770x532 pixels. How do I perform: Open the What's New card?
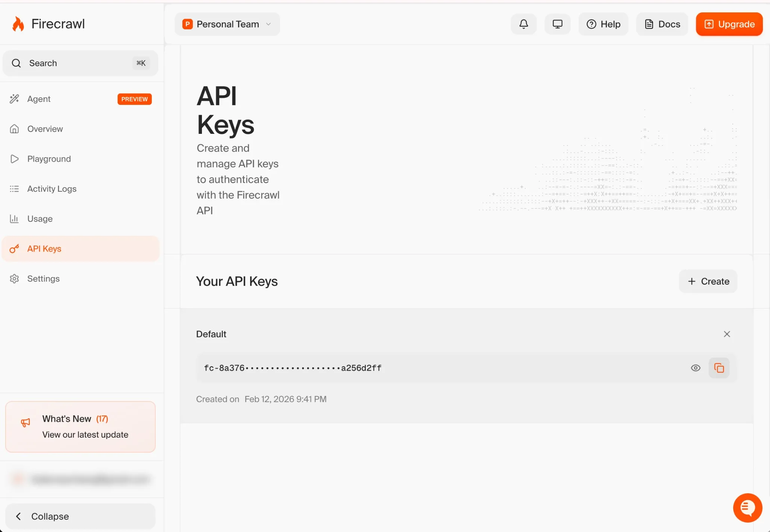pos(80,427)
